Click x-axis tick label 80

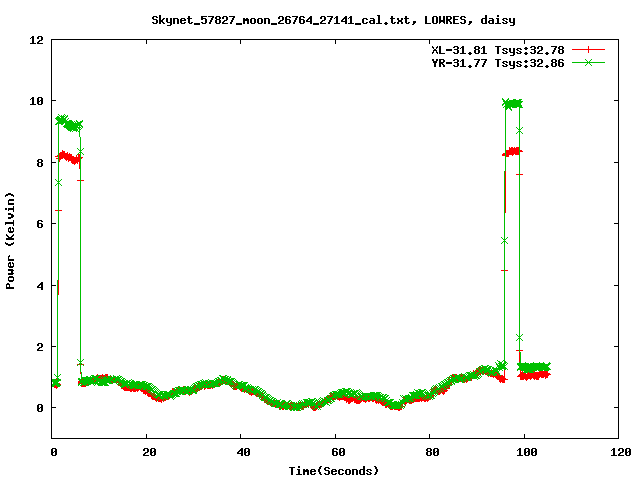click(433, 452)
